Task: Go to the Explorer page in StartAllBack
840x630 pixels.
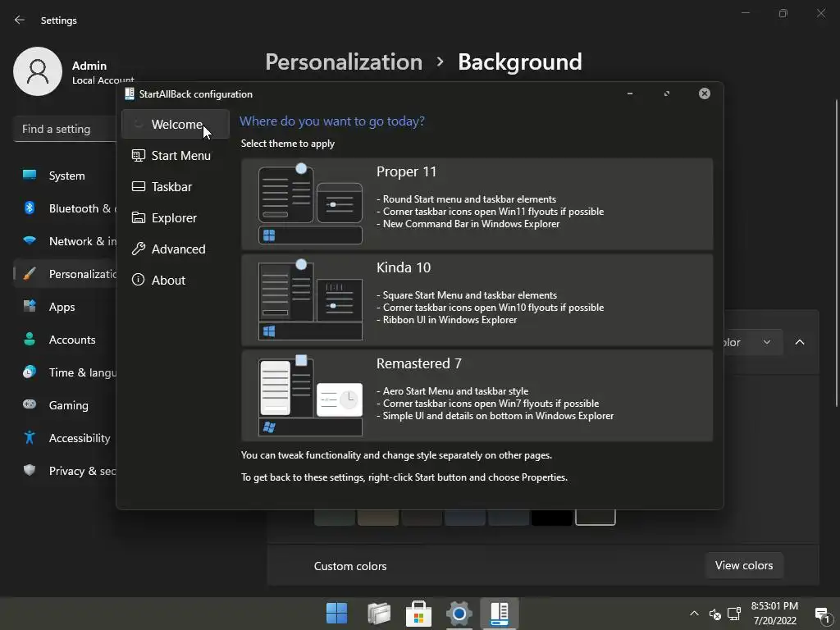Action: [176, 217]
